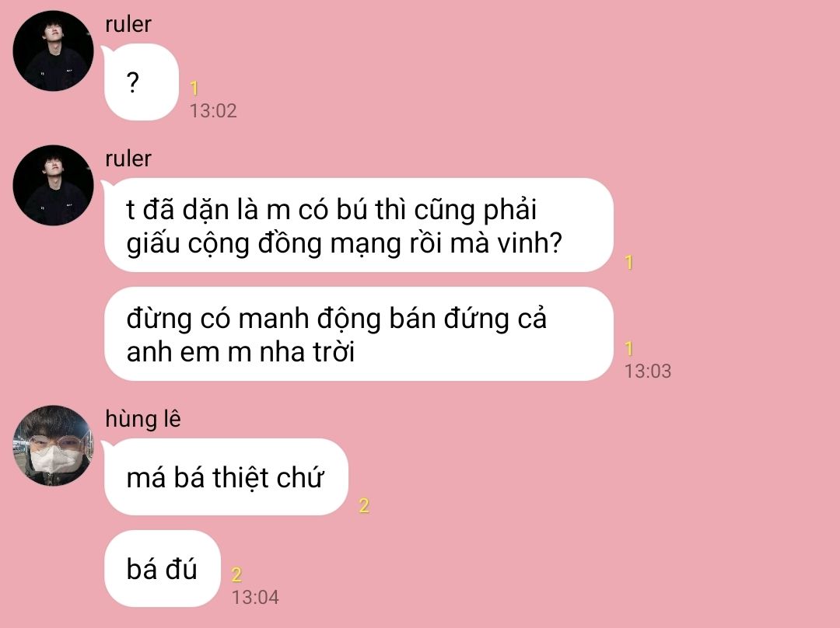This screenshot has width=840, height=628.
Task: View hùng lê's profile picture
Action: [x=53, y=445]
